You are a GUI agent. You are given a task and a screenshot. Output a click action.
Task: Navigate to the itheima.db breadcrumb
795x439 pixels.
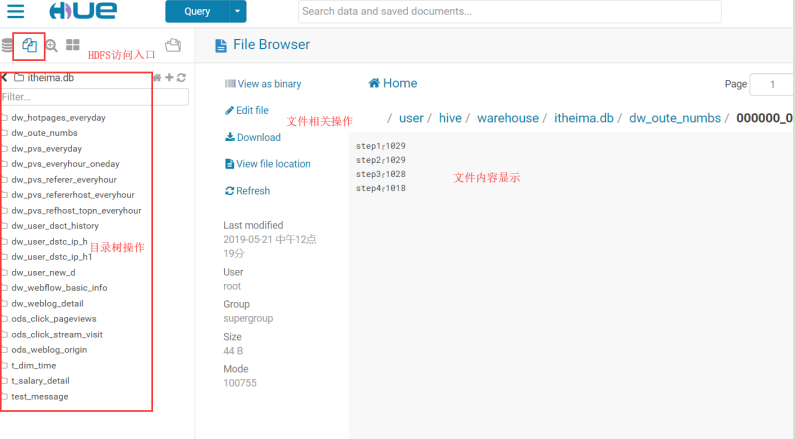coord(584,118)
